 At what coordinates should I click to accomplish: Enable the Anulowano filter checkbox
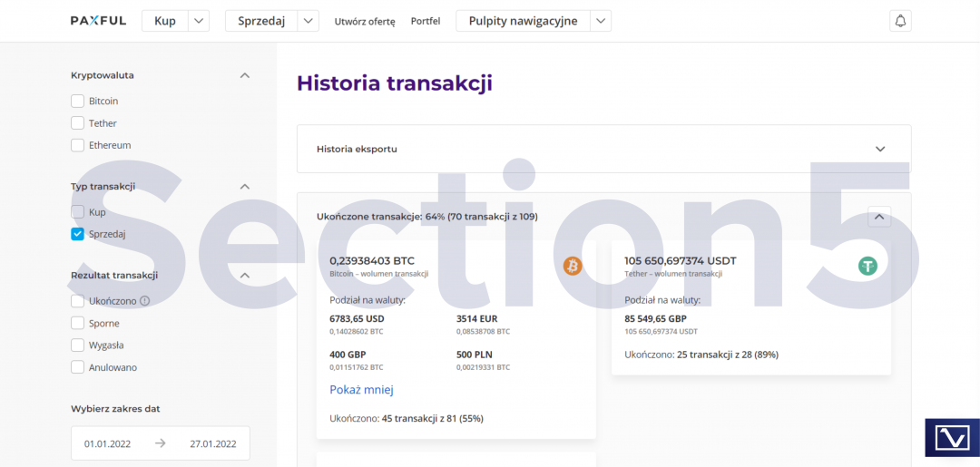77,367
